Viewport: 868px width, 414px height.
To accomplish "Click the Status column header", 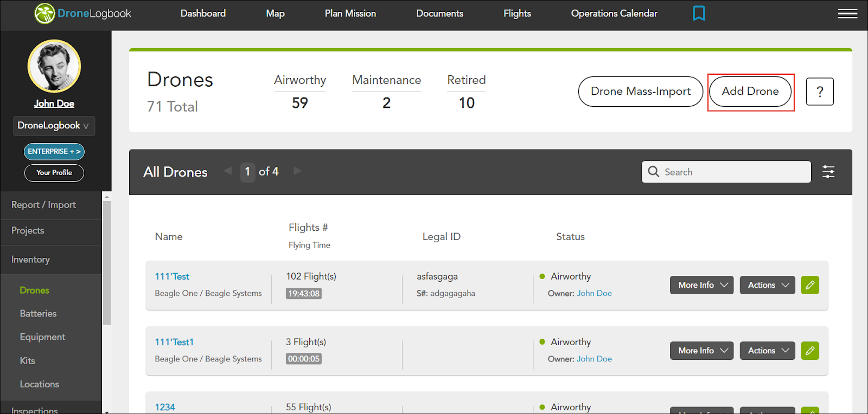I will pos(570,237).
